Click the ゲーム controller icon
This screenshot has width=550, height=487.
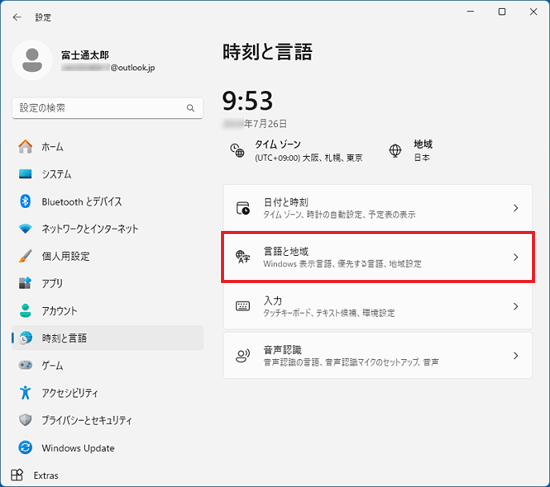[25, 365]
